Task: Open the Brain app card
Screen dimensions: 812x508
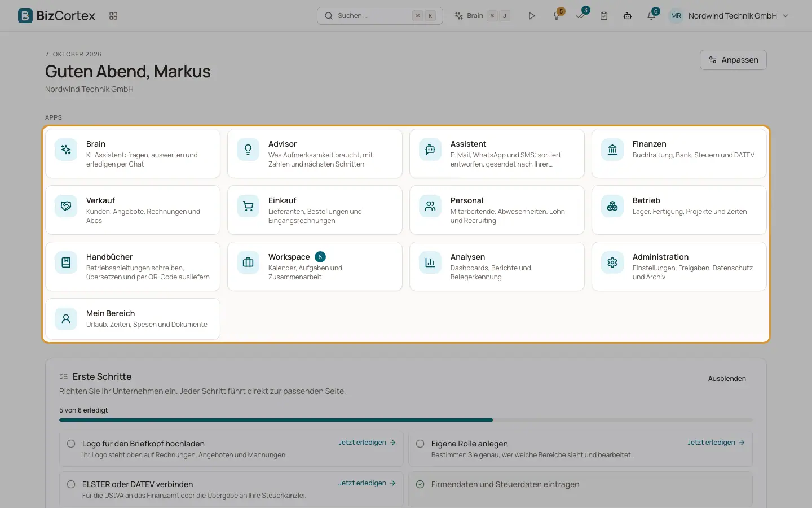Action: coord(133,154)
